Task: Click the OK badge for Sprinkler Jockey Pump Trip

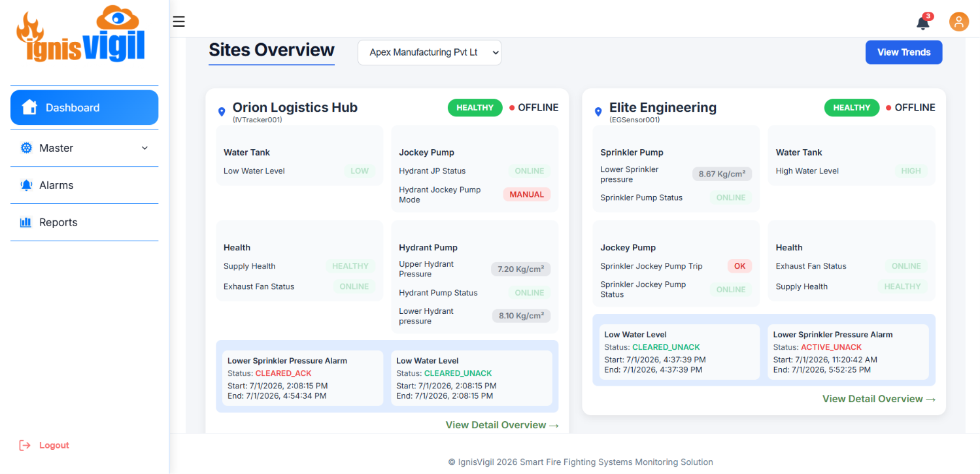Action: (739, 266)
